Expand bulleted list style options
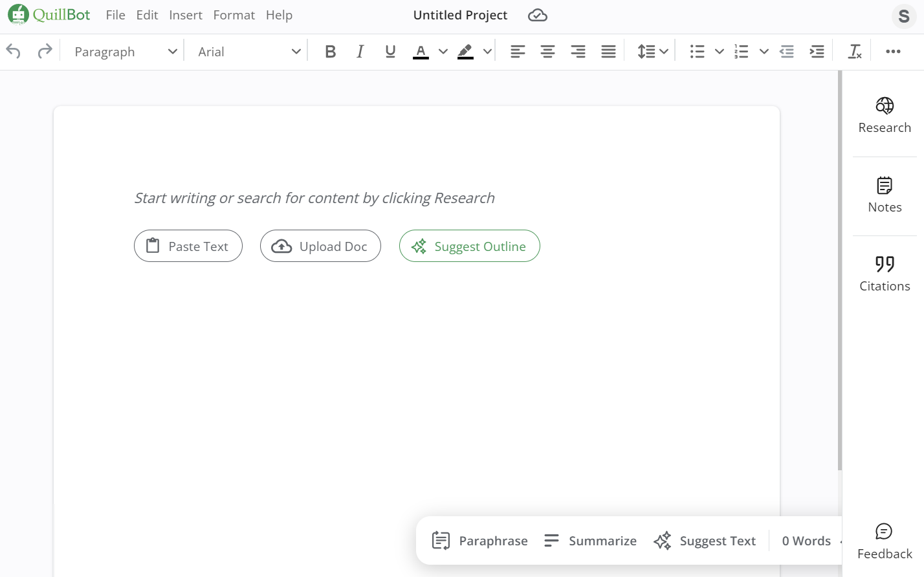This screenshot has width=924, height=577. (x=720, y=52)
